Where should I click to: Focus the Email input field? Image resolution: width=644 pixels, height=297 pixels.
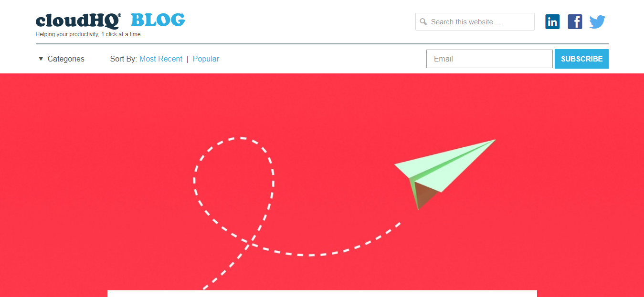[489, 59]
